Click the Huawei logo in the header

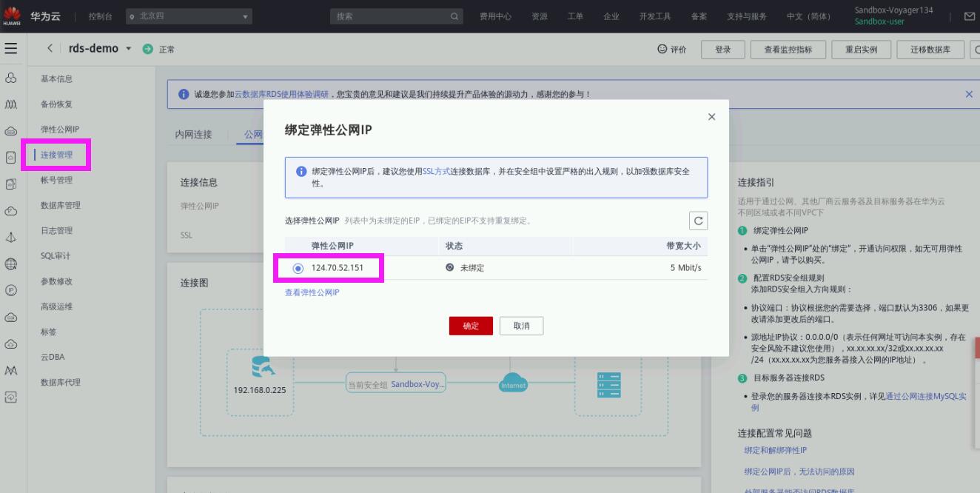(x=11, y=16)
